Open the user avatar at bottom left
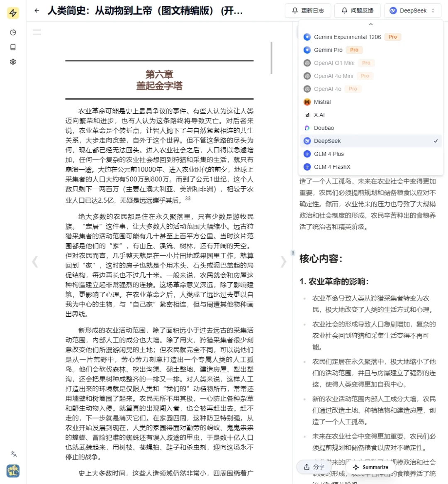This screenshot has height=484, width=448. tap(13, 471)
